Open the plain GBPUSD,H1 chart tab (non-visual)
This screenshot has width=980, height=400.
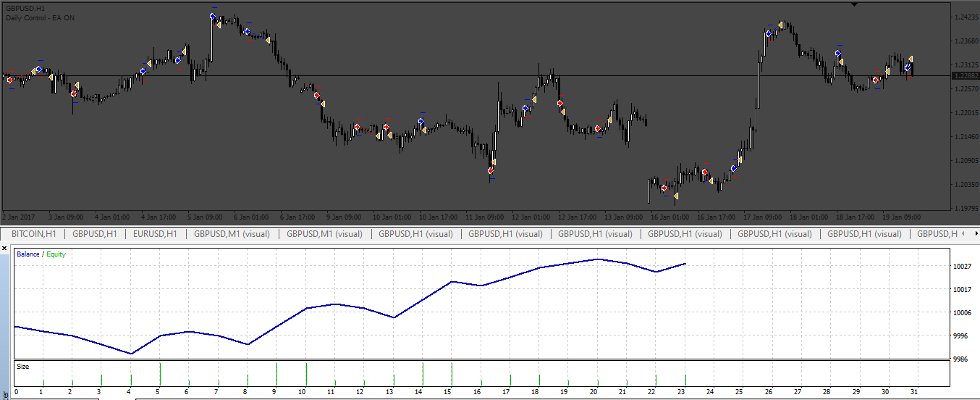(x=95, y=234)
